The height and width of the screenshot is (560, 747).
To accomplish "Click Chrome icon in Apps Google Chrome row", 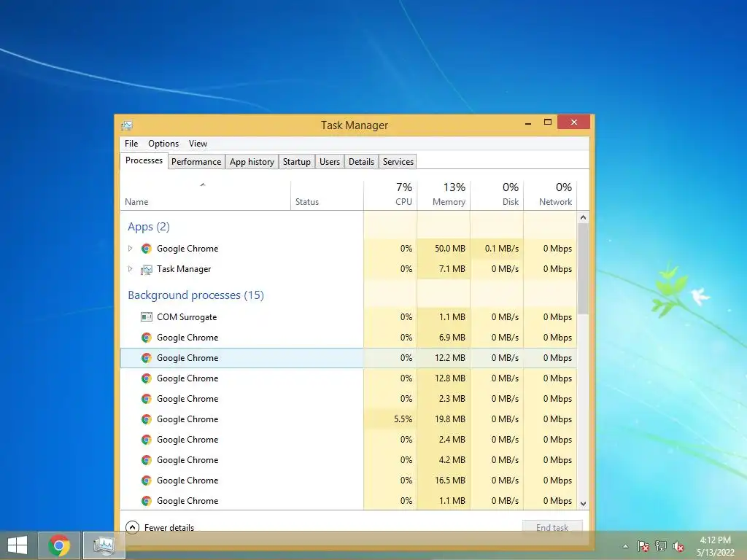I will point(146,249).
